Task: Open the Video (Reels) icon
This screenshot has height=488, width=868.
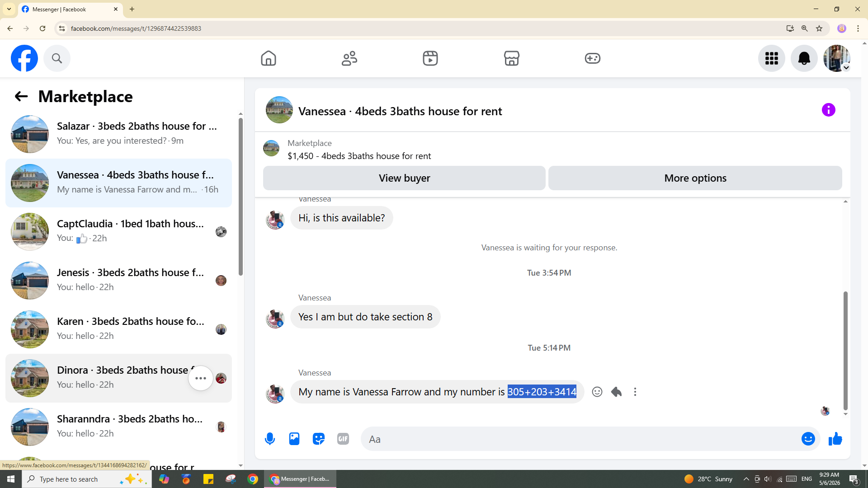Action: click(x=430, y=58)
